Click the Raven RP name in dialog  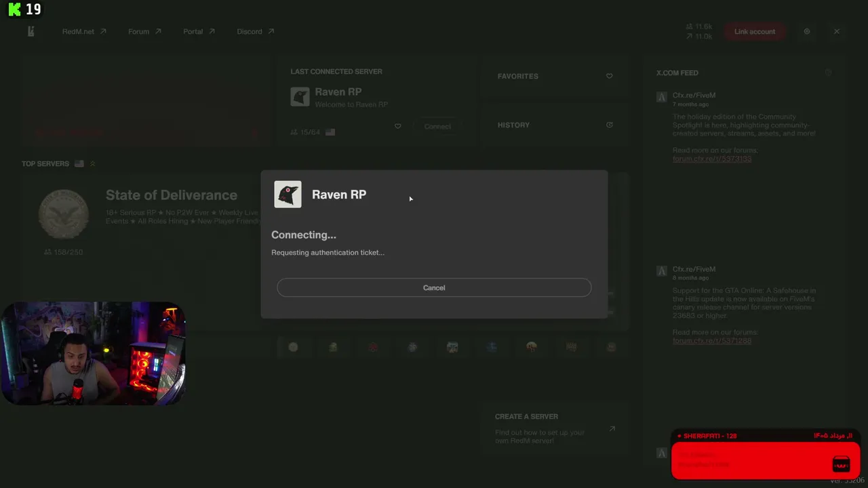339,195
